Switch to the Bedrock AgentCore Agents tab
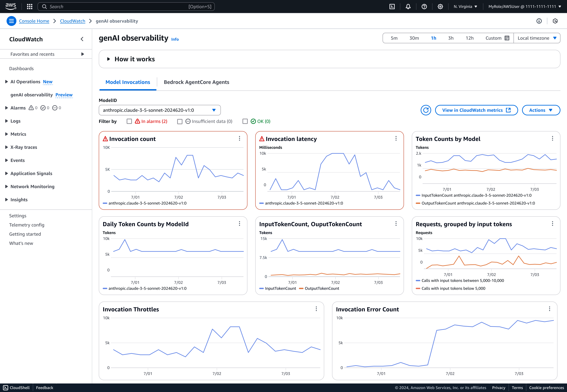 pyautogui.click(x=196, y=82)
